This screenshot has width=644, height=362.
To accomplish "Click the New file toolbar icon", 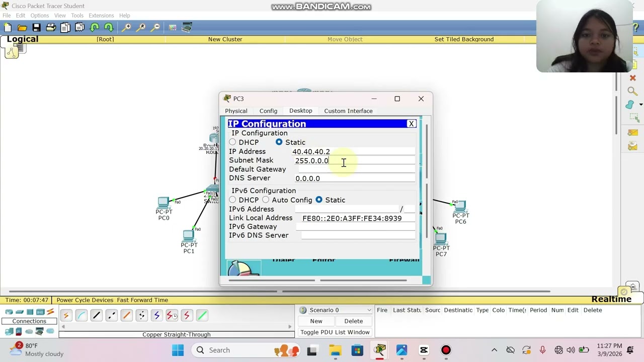I will coord(8,27).
